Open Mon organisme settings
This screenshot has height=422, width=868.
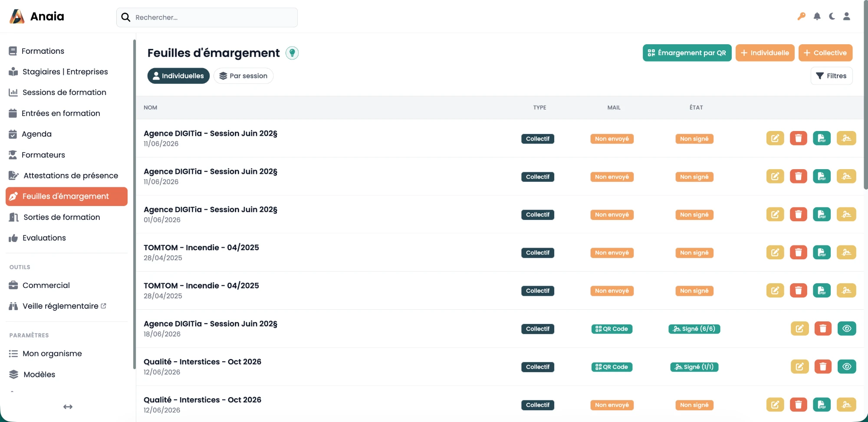[67, 353]
